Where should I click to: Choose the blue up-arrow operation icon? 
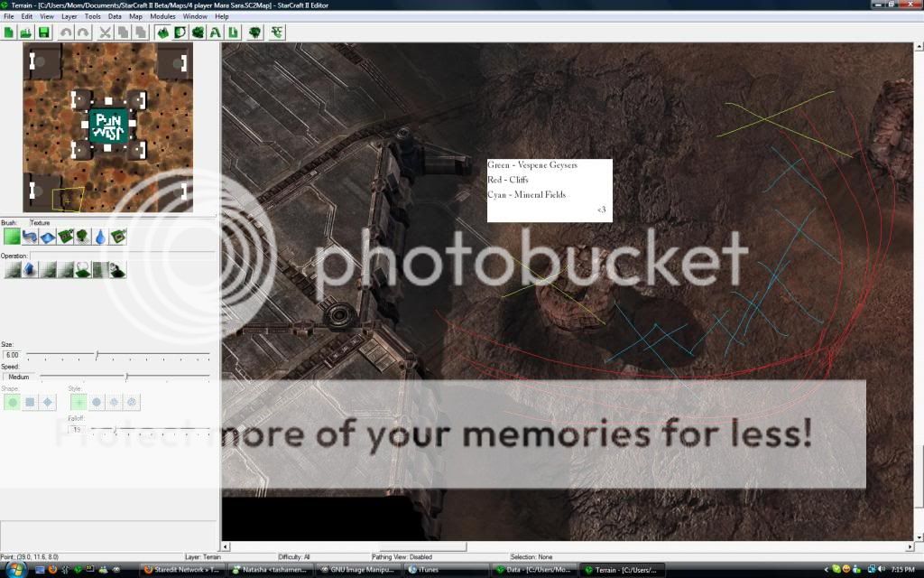pyautogui.click(x=29, y=269)
